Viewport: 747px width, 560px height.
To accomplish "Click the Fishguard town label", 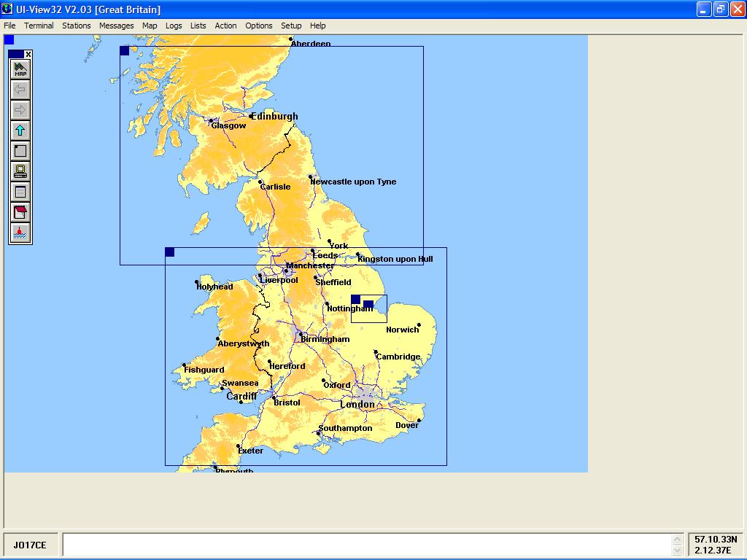I will tap(204, 370).
